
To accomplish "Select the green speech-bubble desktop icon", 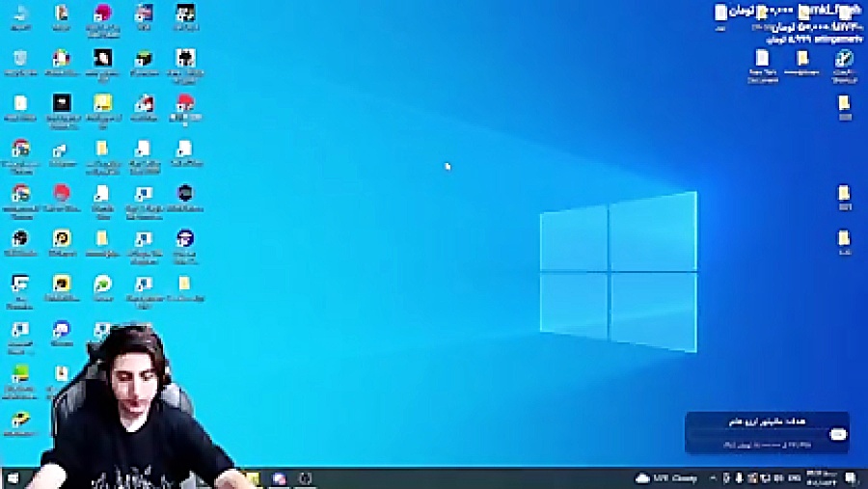I will (103, 289).
